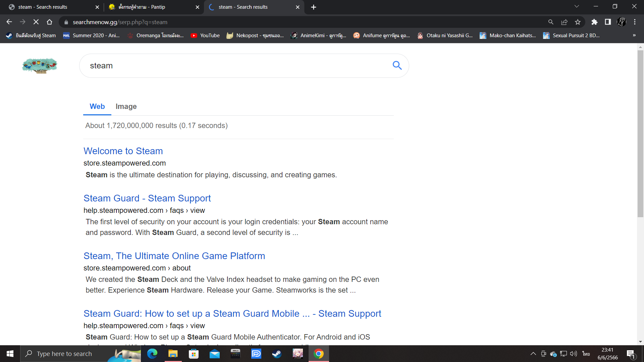The width and height of the screenshot is (644, 362).
Task: Open the Chrome three-dot menu
Action: click(635, 22)
